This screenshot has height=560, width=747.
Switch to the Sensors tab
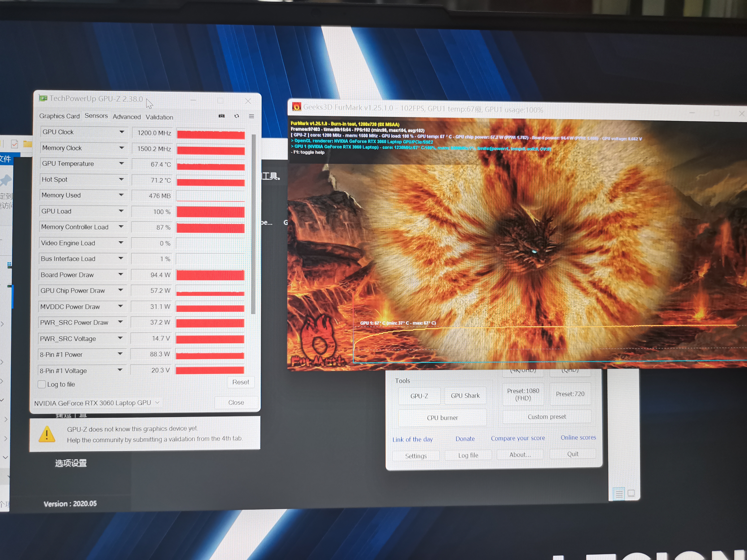coord(96,116)
